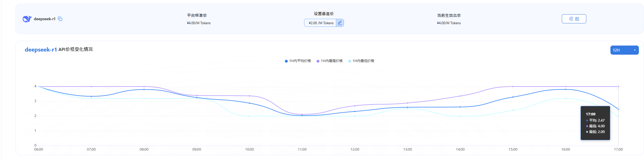The width and height of the screenshot is (644, 160).
Task: Click the deepseek whale logo icon
Action: (x=27, y=19)
